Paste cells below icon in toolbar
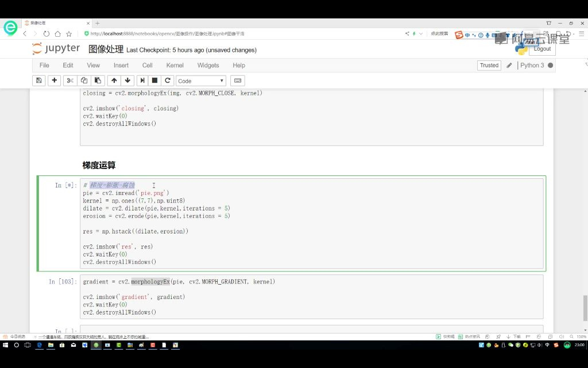Viewport: 588px width, 368px height. click(98, 80)
